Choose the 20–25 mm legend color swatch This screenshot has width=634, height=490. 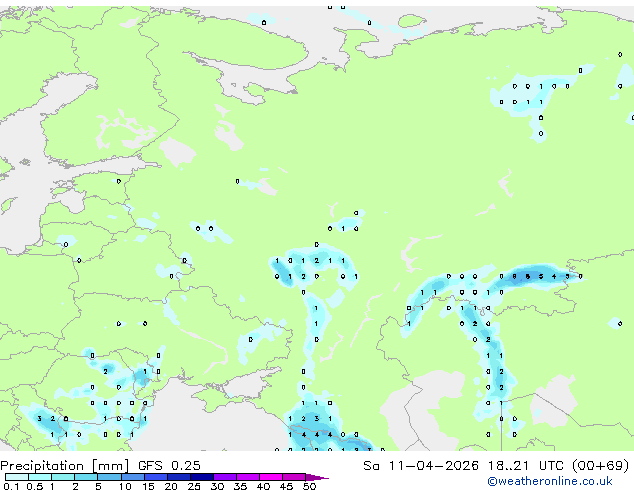coord(179,477)
